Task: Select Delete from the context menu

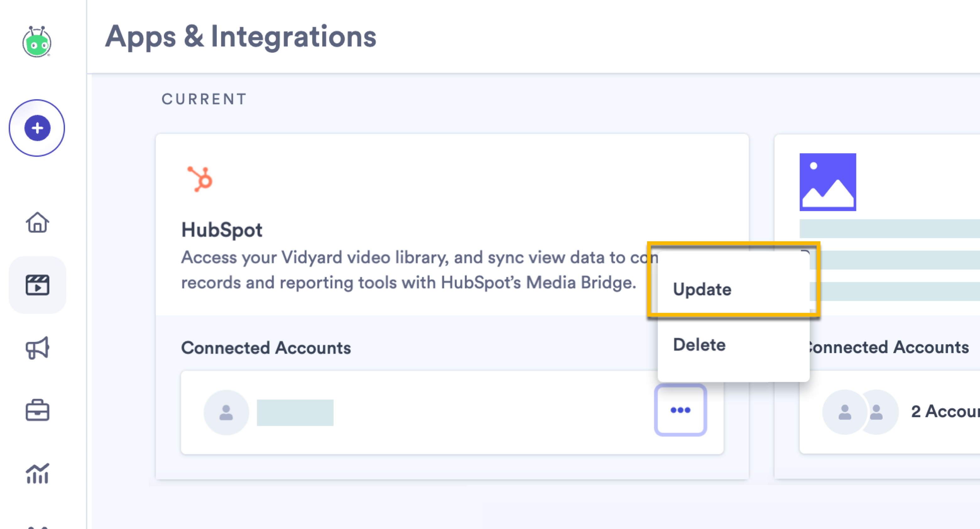Action: click(x=699, y=344)
